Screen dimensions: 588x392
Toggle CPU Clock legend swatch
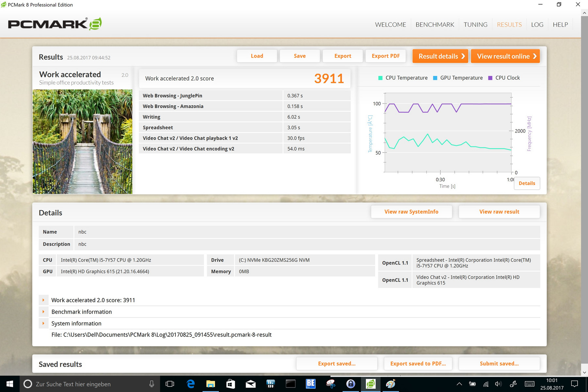[x=490, y=78]
